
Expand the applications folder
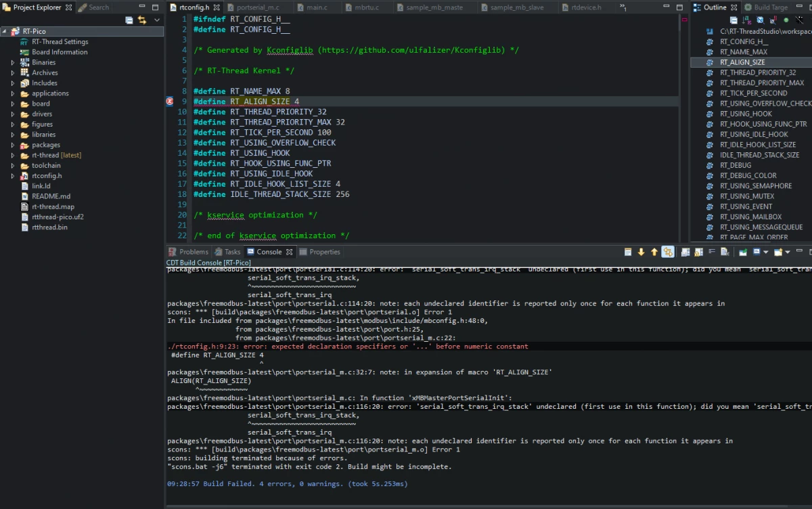(12, 93)
